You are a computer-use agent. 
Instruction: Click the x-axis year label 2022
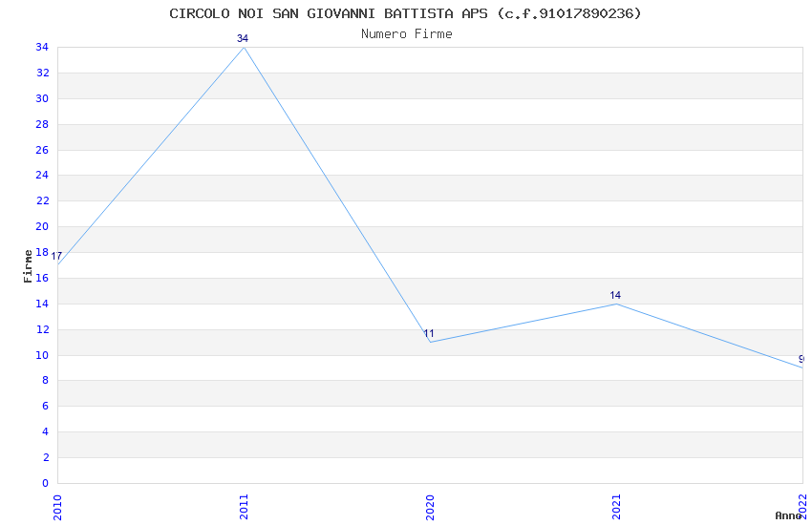pos(802,507)
